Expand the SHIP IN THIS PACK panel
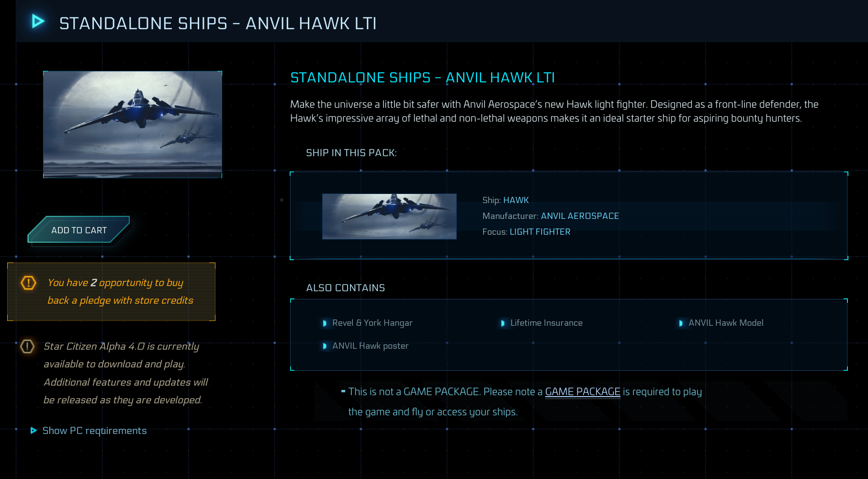Image resolution: width=868 pixels, height=479 pixels. point(350,153)
